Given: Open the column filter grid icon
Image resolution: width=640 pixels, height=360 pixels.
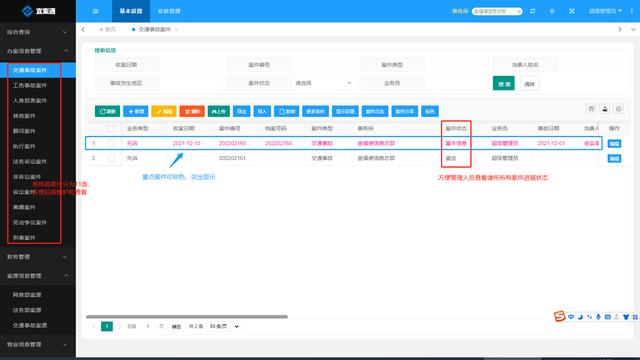Looking at the screenshot, I should (591, 109).
